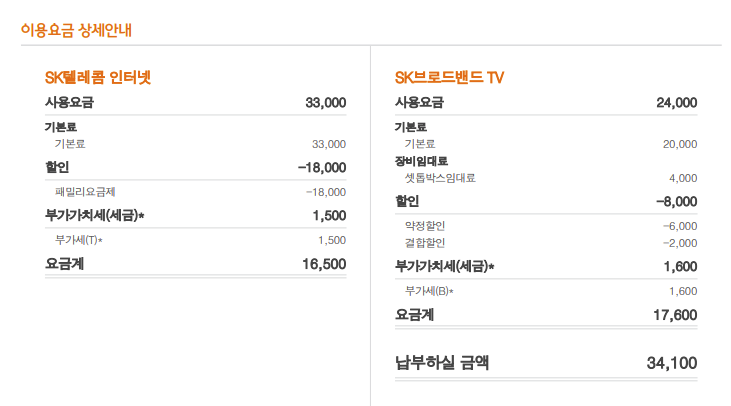This screenshot has height=406, width=731.
Task: Select the 부가세(B)* tax label
Action: pos(430,291)
